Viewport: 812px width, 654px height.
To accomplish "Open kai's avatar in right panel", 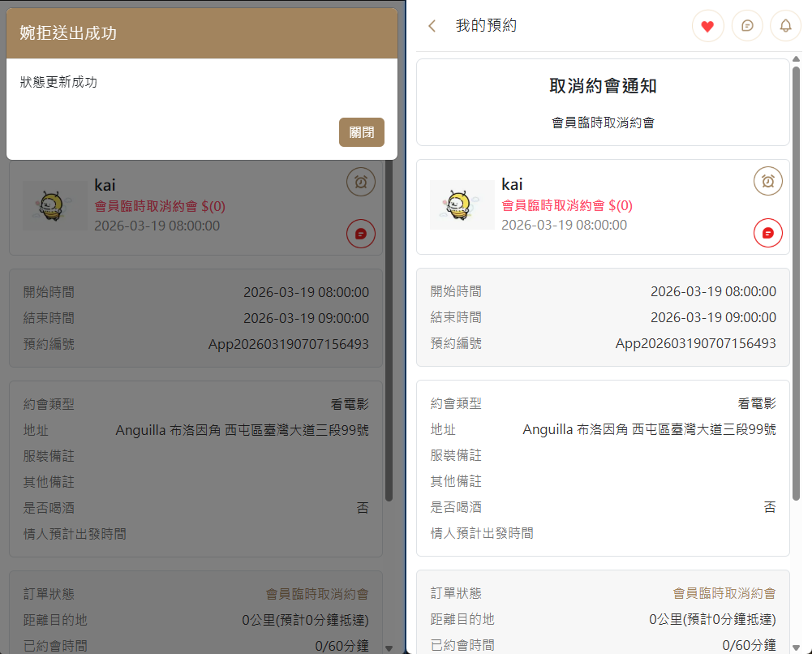I will 462,204.
